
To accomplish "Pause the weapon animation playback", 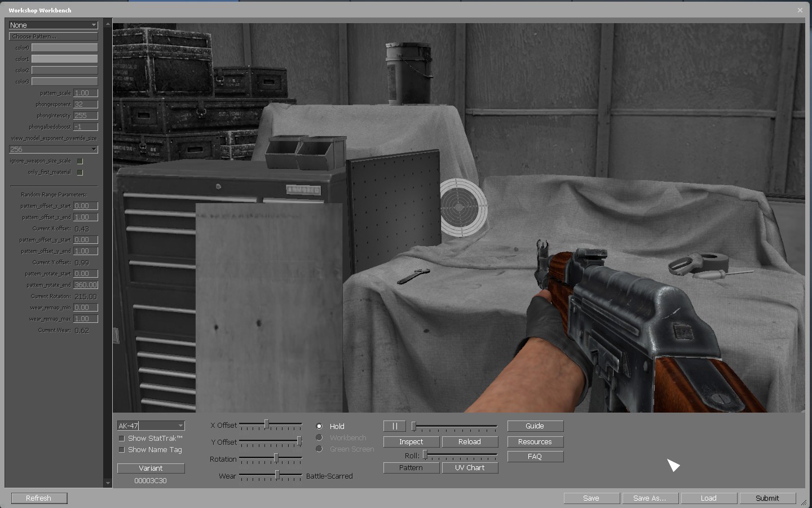I will coord(395,426).
